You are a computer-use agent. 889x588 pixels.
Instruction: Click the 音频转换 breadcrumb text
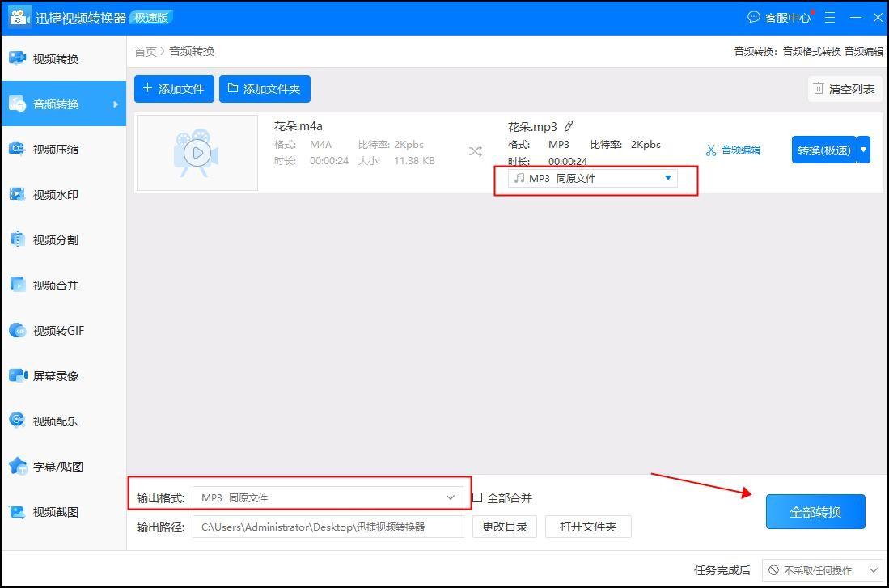click(192, 52)
